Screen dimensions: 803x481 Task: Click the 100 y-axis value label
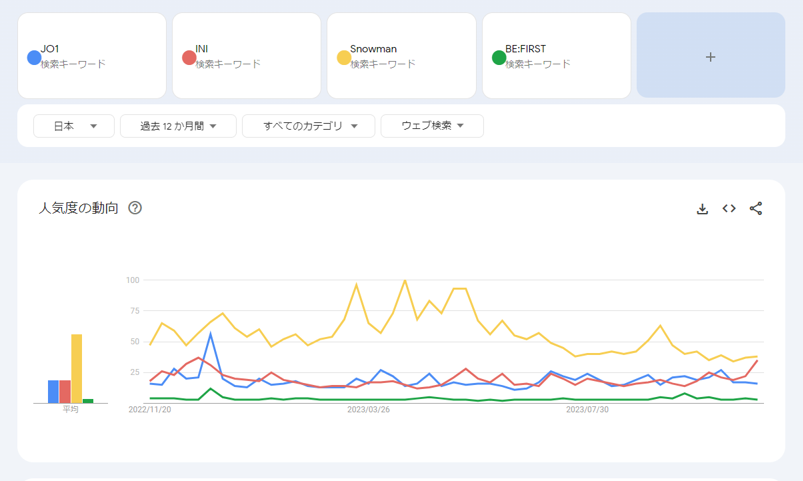(133, 280)
